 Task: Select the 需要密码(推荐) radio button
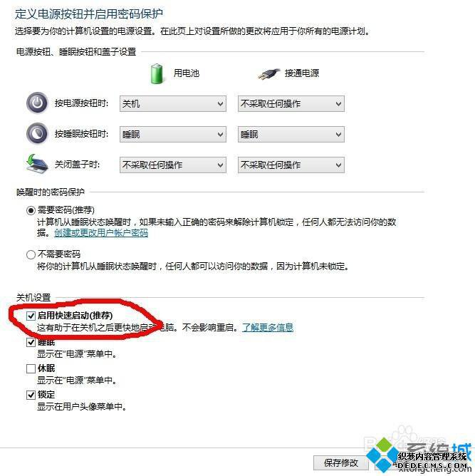tap(31, 210)
